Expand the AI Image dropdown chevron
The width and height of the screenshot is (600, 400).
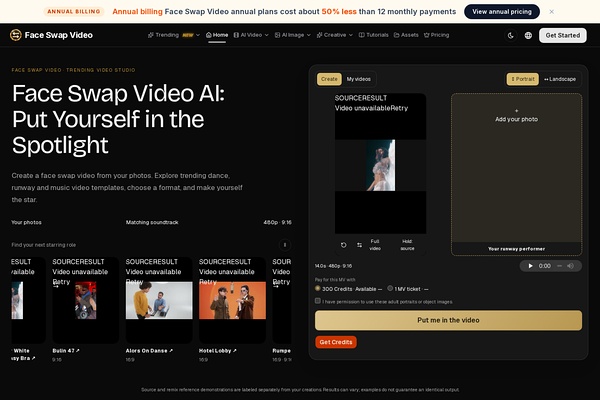[308, 35]
